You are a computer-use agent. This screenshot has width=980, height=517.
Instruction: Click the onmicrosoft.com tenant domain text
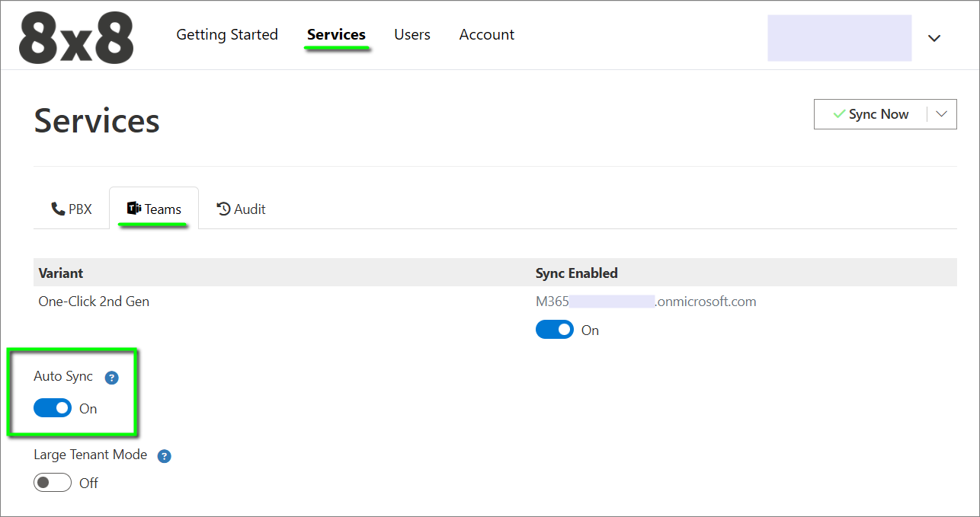tap(646, 302)
